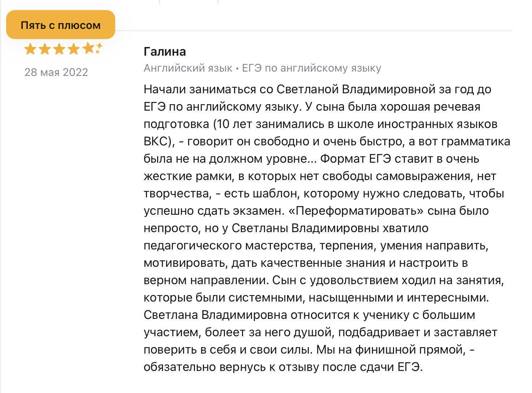The height and width of the screenshot is (393, 532).
Task: Pick the third rating star
Action: [x=59, y=49]
